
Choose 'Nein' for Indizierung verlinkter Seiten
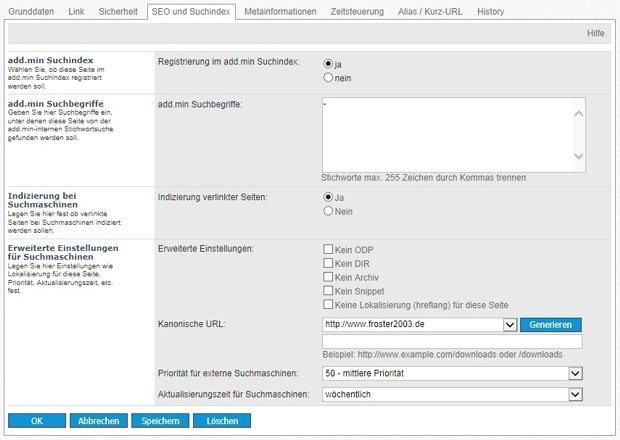[328, 211]
